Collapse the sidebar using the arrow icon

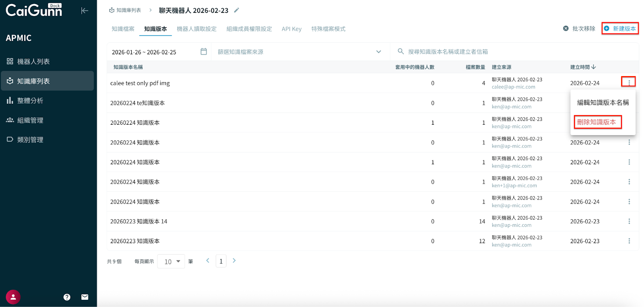tap(85, 10)
